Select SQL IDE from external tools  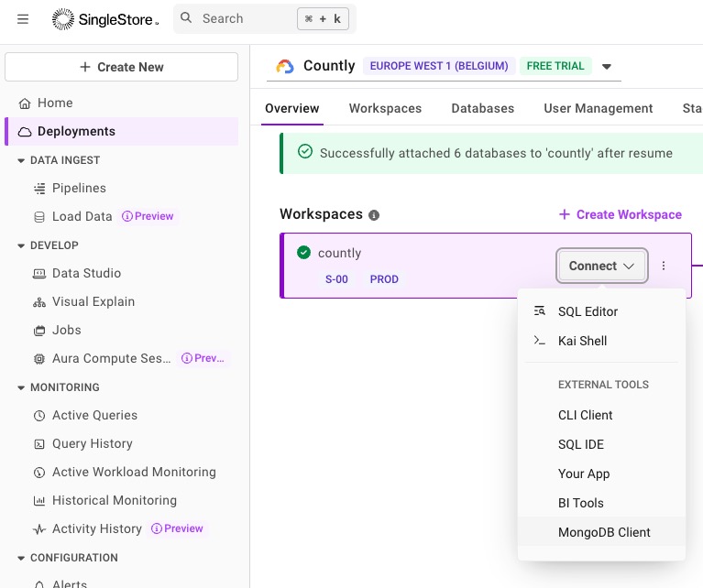(x=601, y=444)
